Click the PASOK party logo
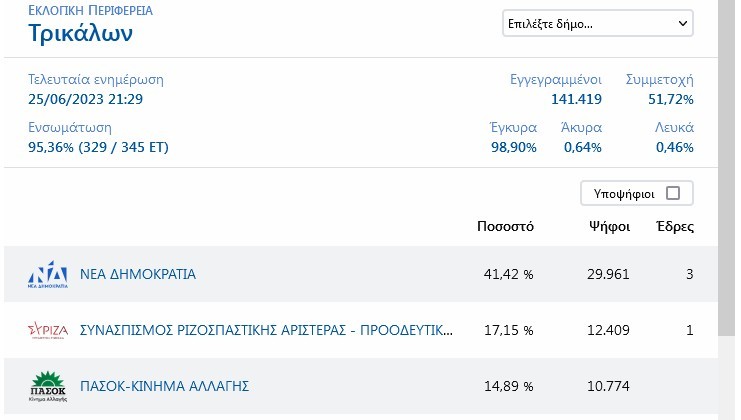Image resolution: width=741 pixels, height=420 pixels. (x=48, y=386)
